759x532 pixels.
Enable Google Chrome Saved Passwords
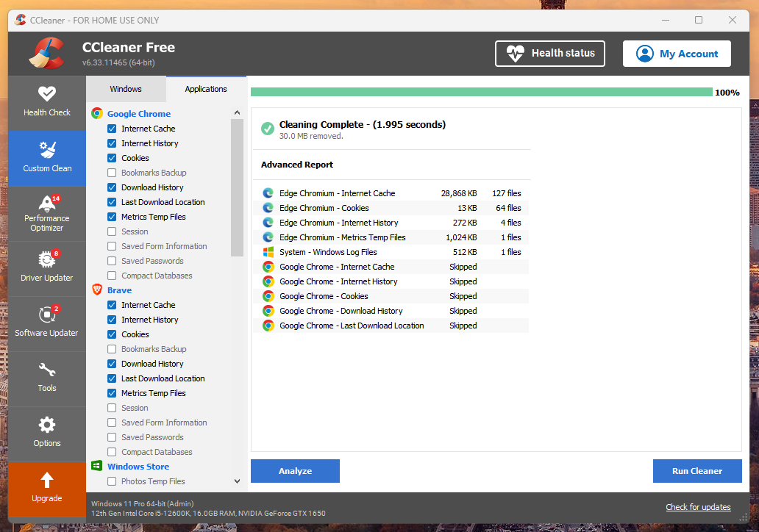pos(112,261)
